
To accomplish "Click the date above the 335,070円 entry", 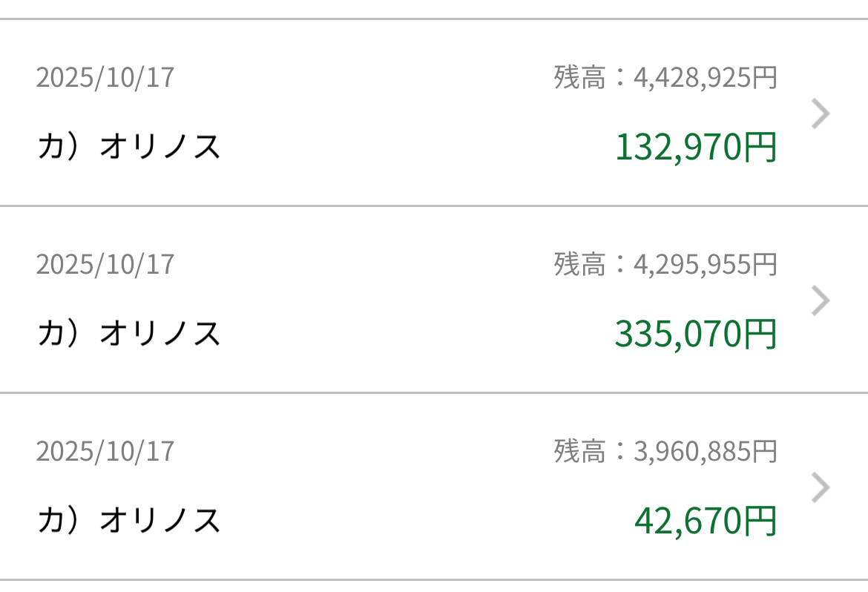I will click(105, 264).
